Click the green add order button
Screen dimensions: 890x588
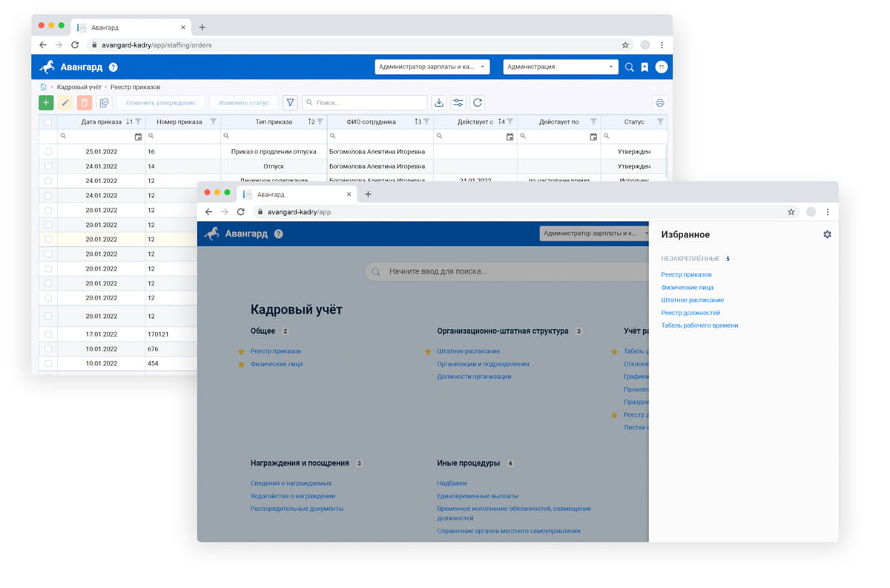pos(46,103)
